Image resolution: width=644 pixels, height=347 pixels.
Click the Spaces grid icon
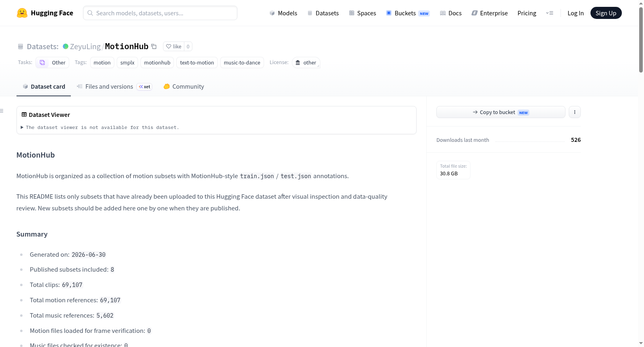tap(352, 13)
